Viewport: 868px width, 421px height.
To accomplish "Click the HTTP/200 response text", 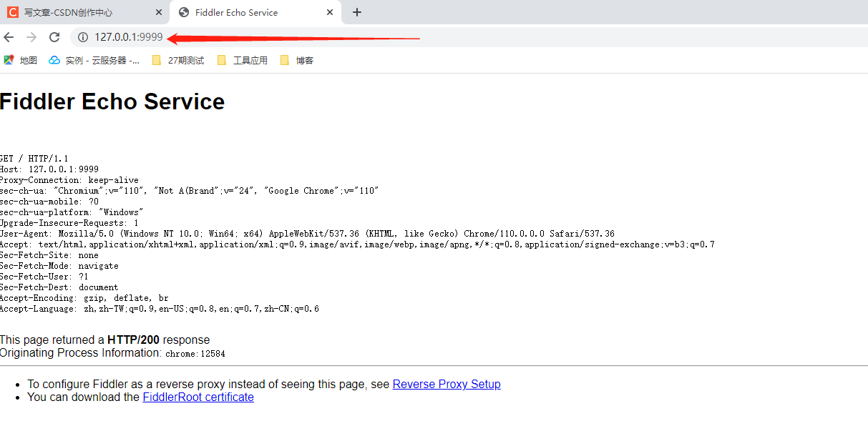I will 133,340.
